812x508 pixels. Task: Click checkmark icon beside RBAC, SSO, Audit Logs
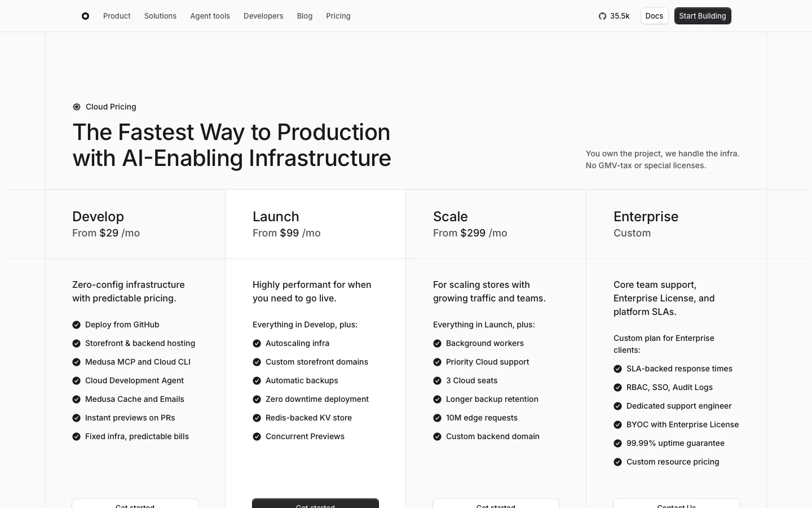617,387
